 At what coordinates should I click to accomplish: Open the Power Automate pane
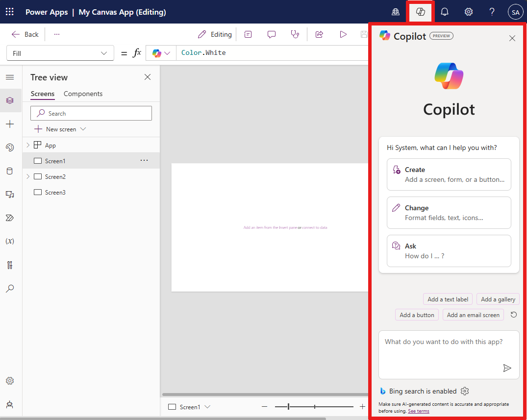(11, 218)
